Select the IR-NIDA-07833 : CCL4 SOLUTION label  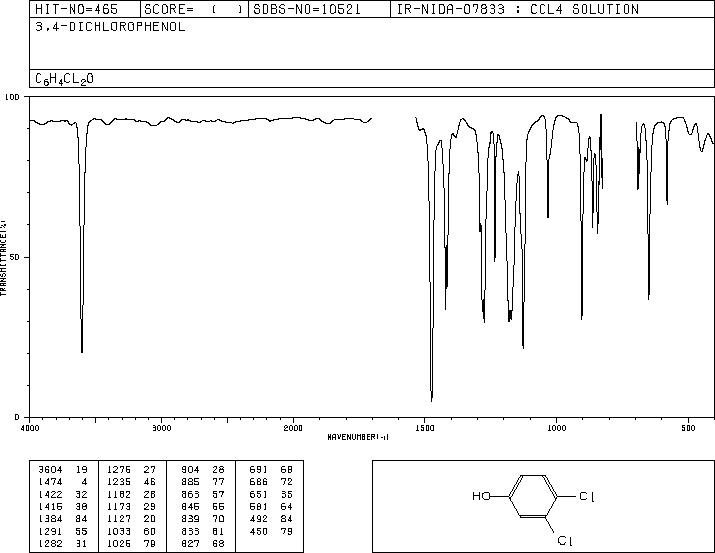tap(518, 9)
